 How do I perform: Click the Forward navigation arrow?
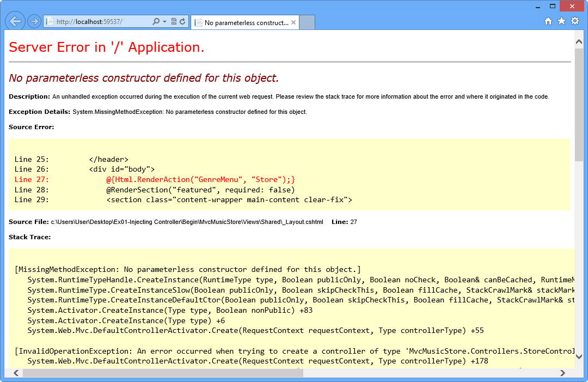tap(33, 21)
